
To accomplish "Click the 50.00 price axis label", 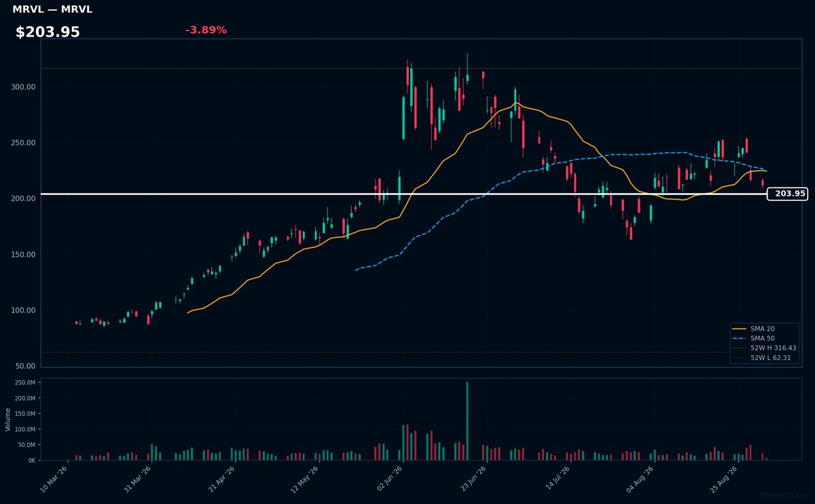I will (x=25, y=366).
